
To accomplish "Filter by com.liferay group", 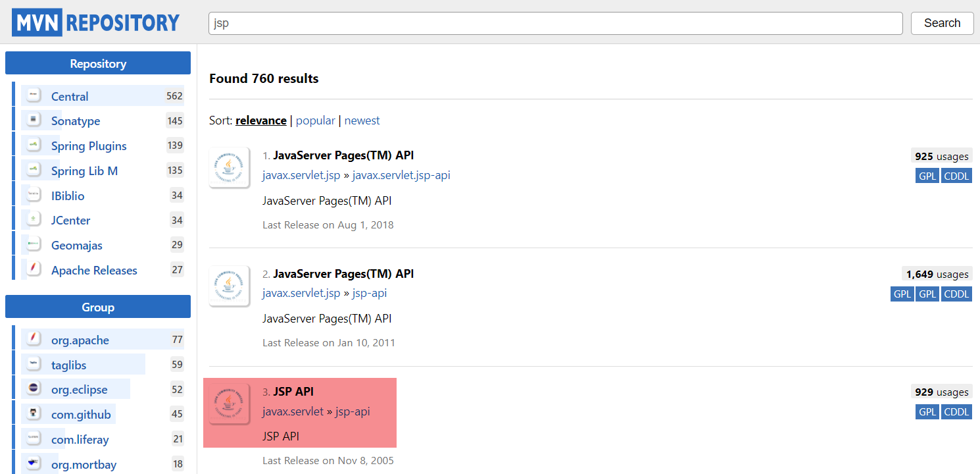I will tap(80, 440).
